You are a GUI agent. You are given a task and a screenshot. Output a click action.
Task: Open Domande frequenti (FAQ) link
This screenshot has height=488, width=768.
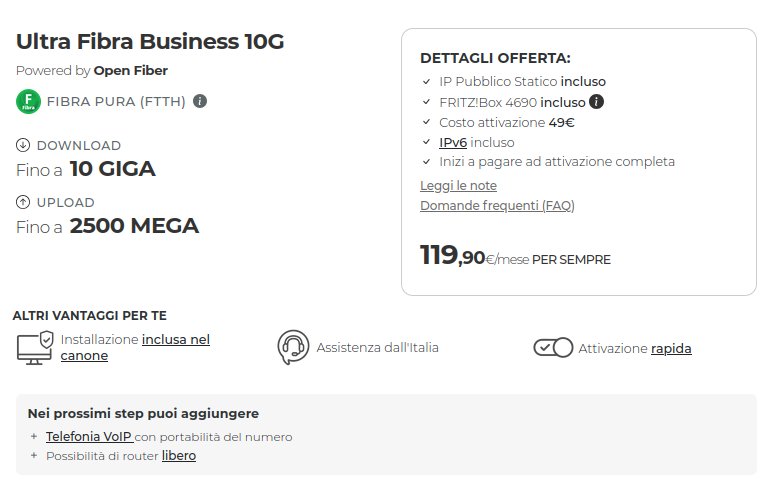[497, 205]
